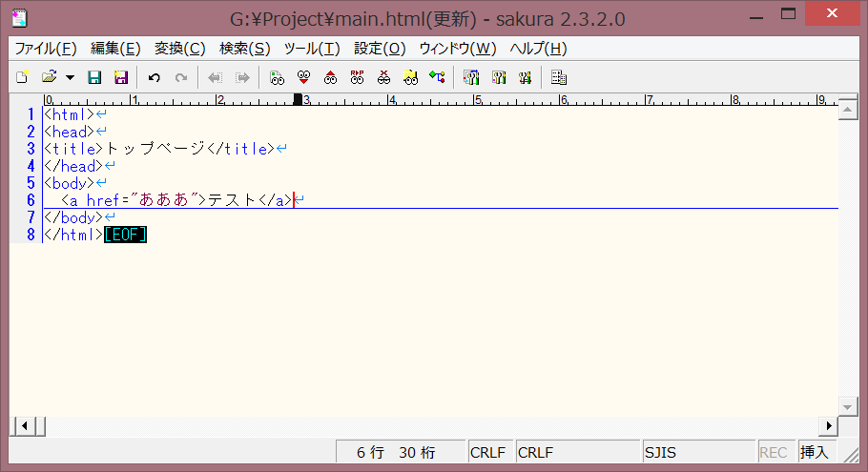Viewport: 868px width, 472px height.
Task: Create a new file with toolbar icon
Action: tap(22, 77)
